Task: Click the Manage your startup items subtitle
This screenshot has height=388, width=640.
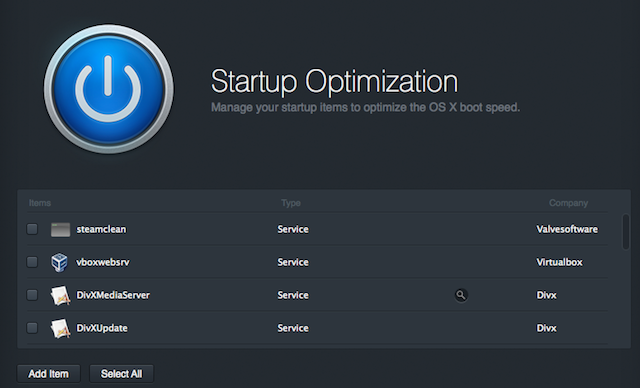Action: click(365, 108)
